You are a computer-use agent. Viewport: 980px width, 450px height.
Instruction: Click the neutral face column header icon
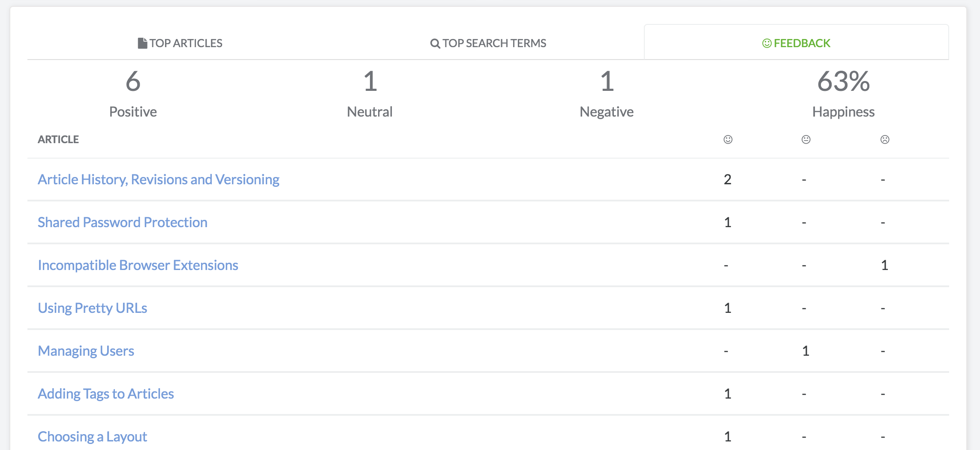pos(805,139)
